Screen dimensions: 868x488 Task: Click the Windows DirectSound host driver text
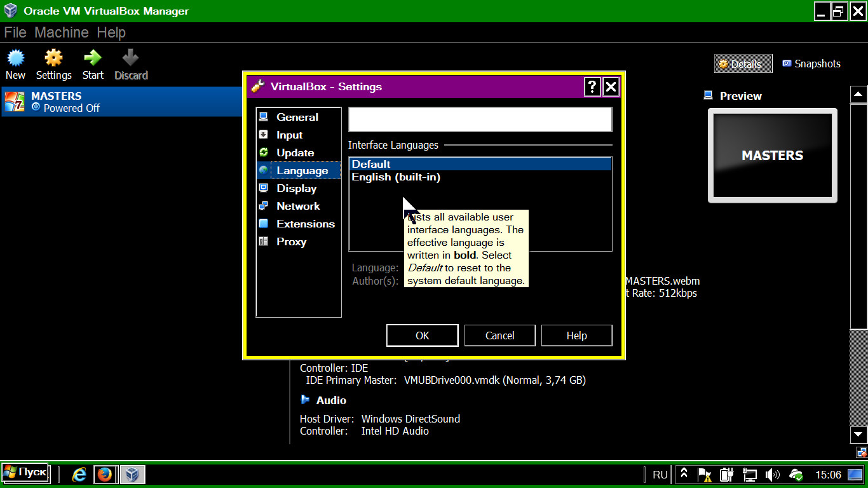pos(410,419)
